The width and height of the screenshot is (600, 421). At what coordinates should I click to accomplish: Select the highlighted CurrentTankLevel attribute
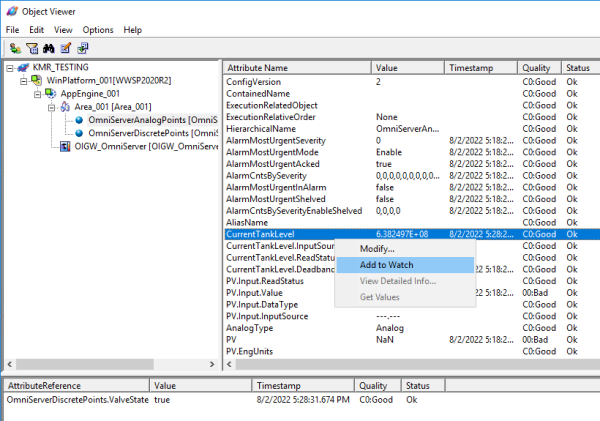(412, 234)
